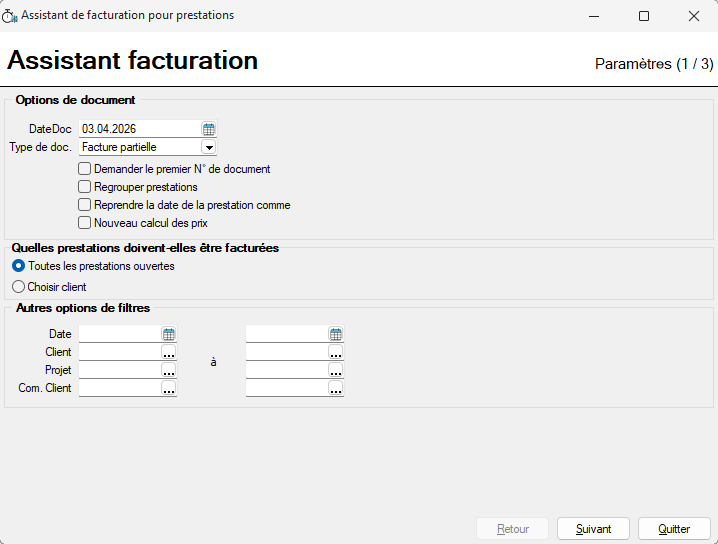Browse for starting Client with ellipsis button
The image size is (718, 544).
click(x=169, y=352)
